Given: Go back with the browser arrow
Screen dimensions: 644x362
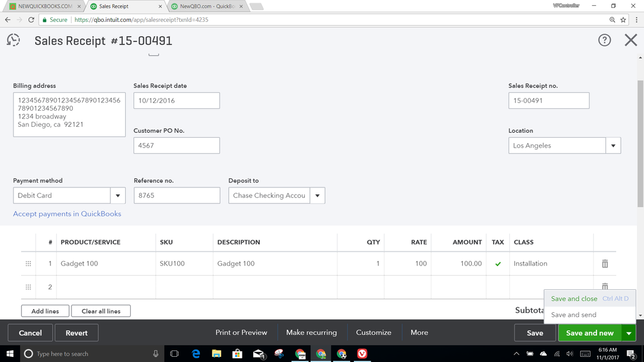Looking at the screenshot, I should [8, 20].
